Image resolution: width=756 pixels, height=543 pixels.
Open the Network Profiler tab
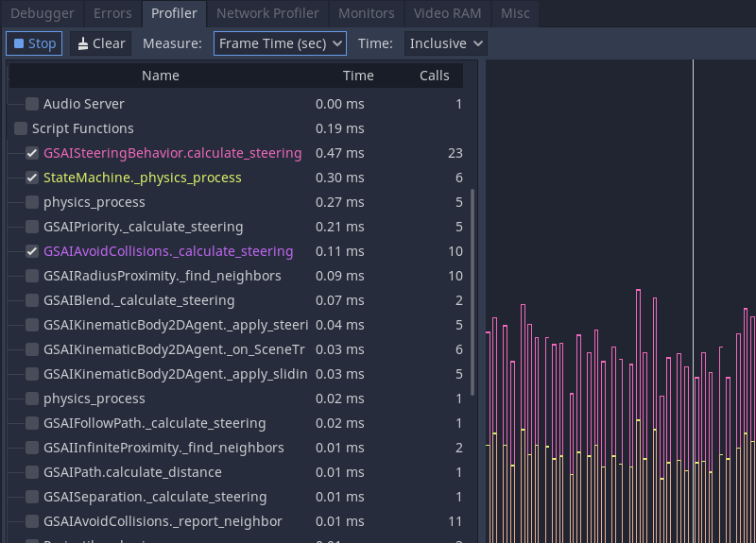[266, 13]
